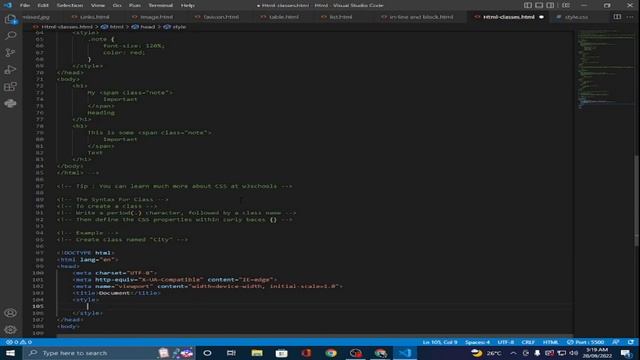Image resolution: width=640 pixels, height=360 pixels.
Task: Toggle the panel layout icon
Action: point(539,5)
